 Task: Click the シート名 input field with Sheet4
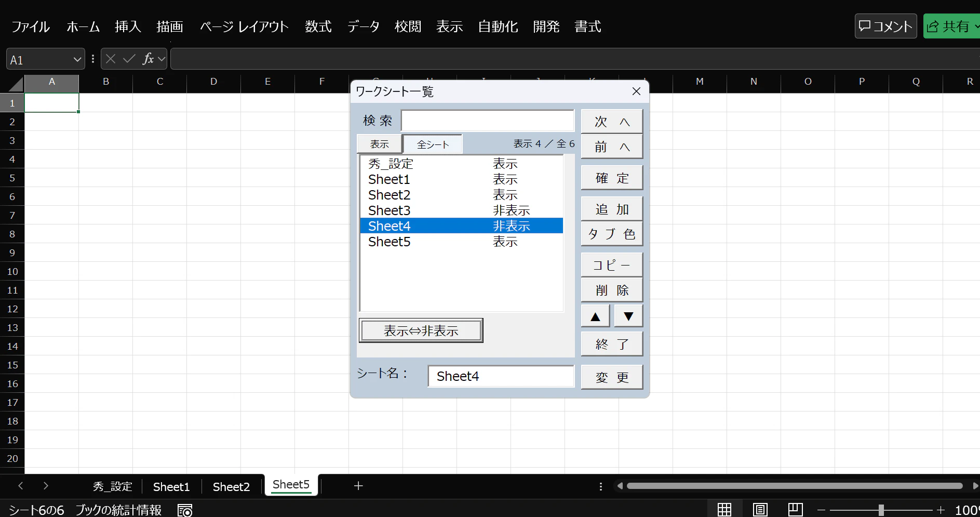pos(501,376)
